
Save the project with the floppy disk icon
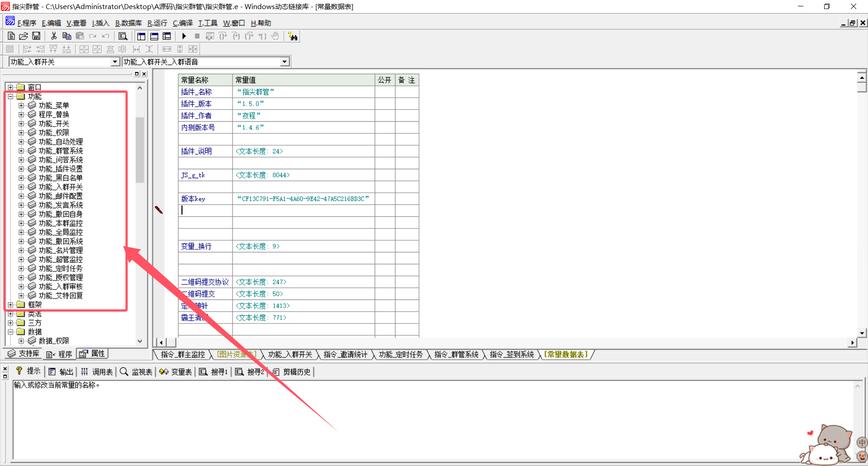(x=36, y=36)
